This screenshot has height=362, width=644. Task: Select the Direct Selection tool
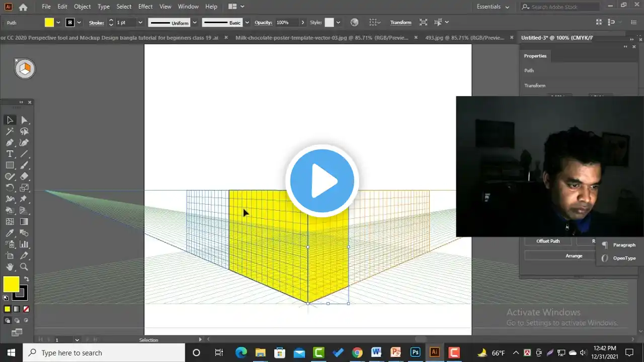pyautogui.click(x=24, y=120)
